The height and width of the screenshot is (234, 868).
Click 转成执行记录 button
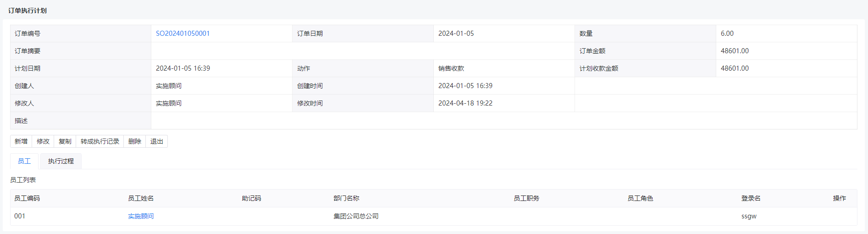[100, 141]
